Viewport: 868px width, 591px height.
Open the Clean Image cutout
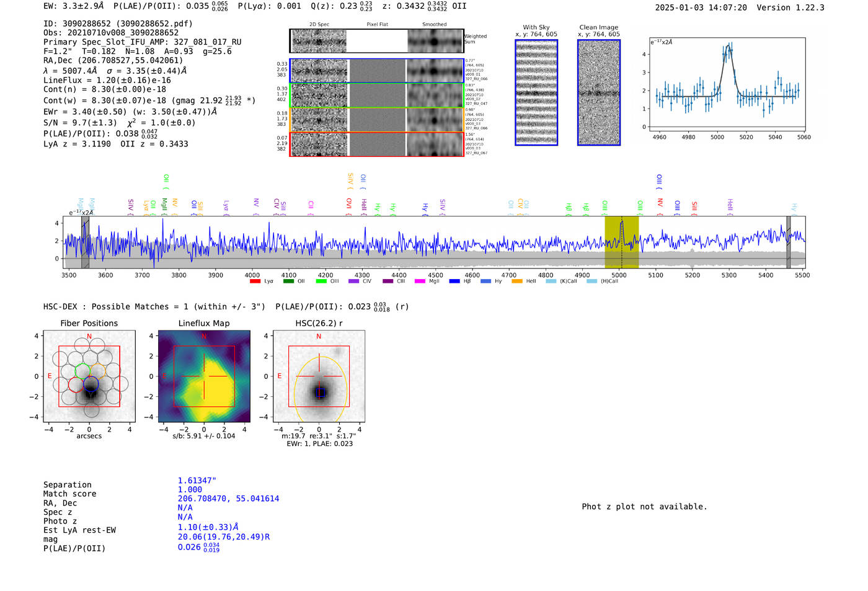(599, 92)
